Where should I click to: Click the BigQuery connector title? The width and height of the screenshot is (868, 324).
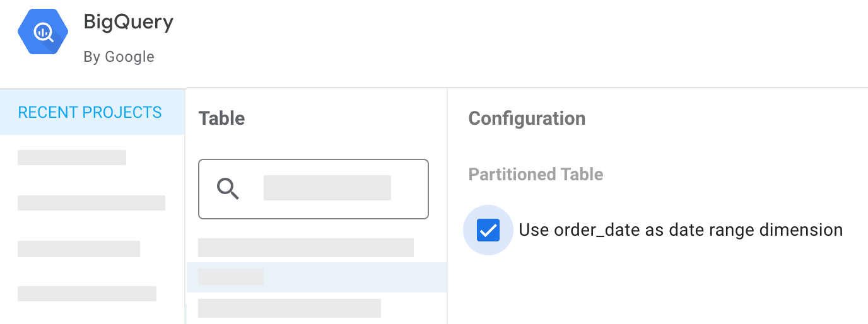pyautogui.click(x=128, y=23)
